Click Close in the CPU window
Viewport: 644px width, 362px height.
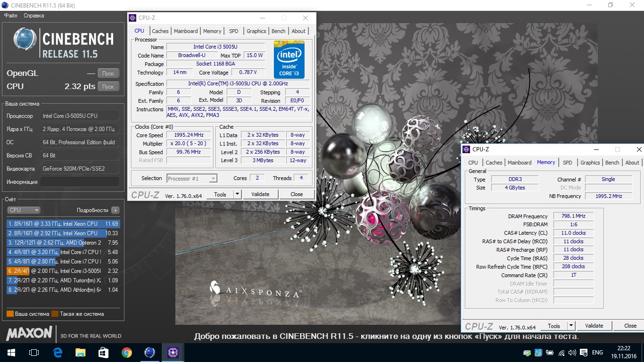point(297,194)
